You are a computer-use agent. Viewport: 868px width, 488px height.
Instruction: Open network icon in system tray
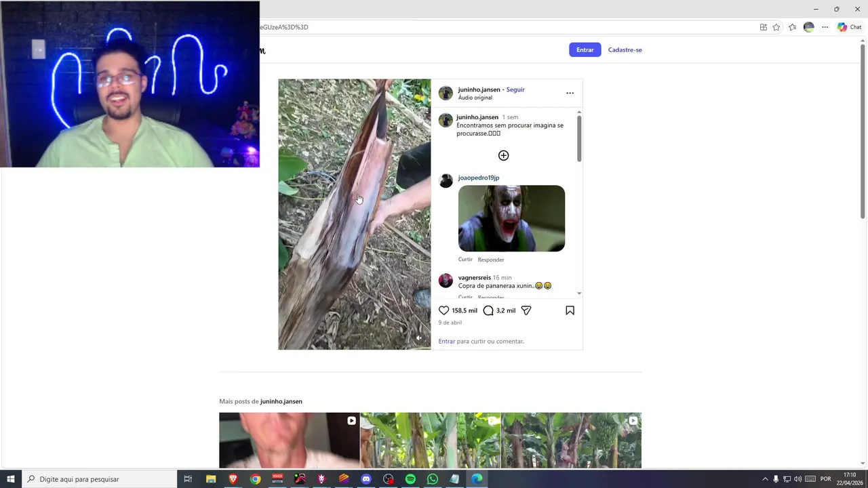pyautogui.click(x=787, y=479)
